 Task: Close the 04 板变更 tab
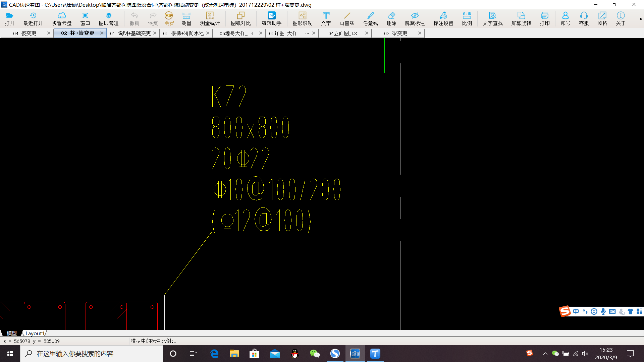point(49,33)
